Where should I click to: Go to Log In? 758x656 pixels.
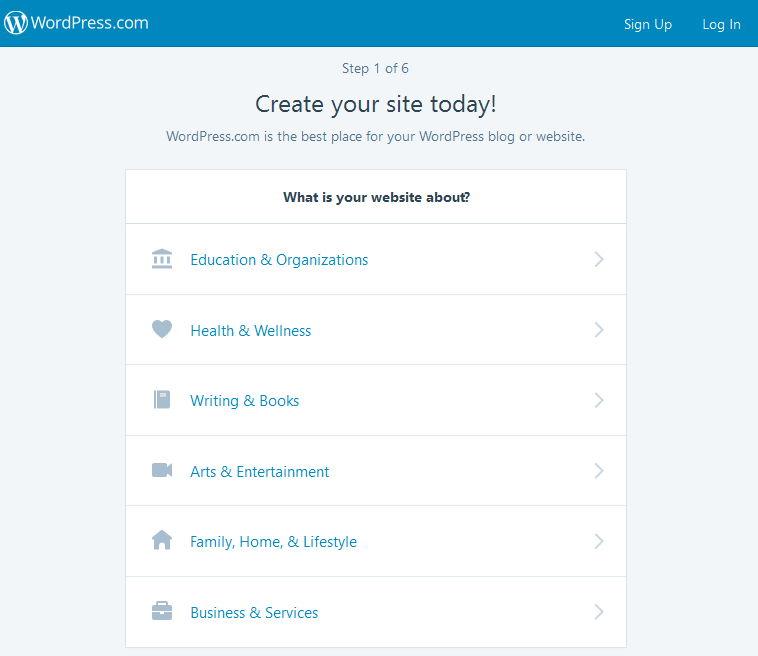(x=721, y=24)
